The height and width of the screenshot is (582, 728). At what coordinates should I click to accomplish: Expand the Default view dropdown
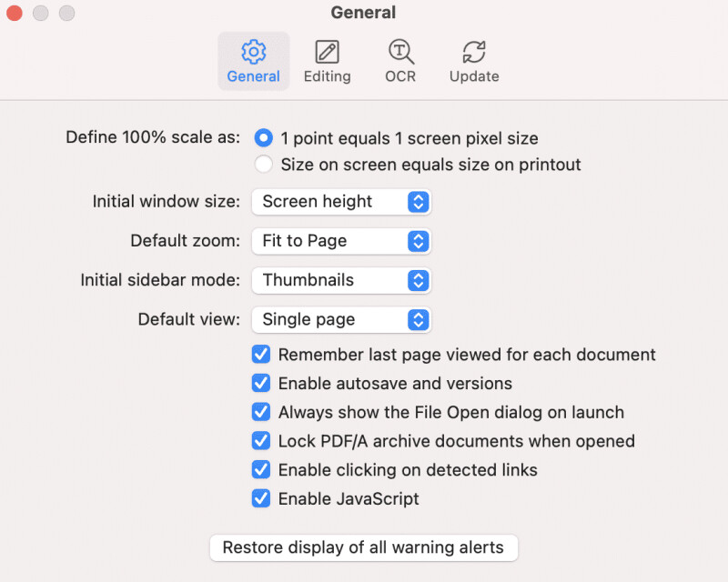click(x=340, y=319)
